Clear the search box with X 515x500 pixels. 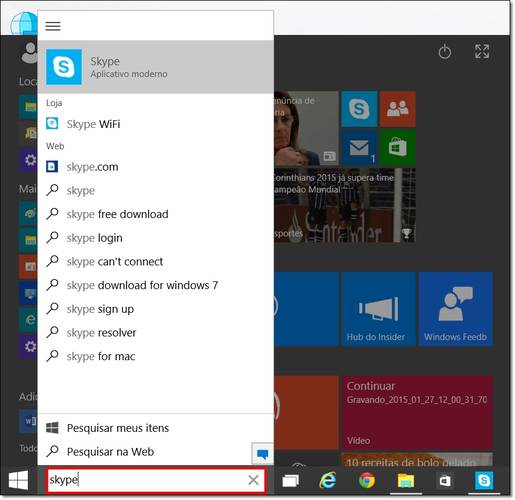(254, 480)
